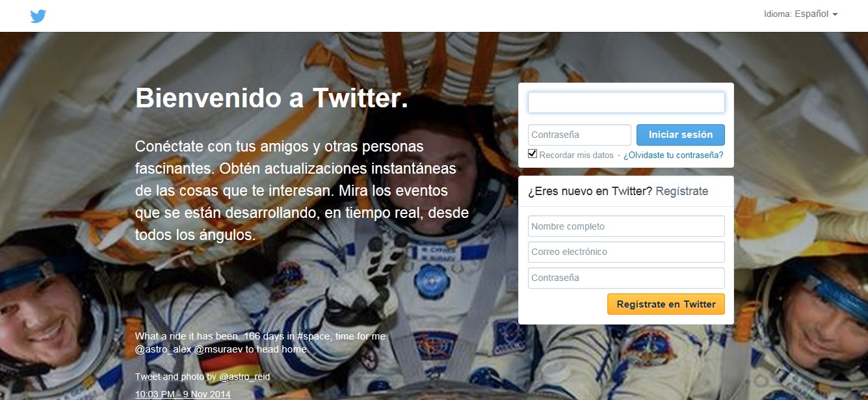Uncheck the Recordar mis datos checkbox
Image resolution: width=868 pixels, height=400 pixels.
533,153
